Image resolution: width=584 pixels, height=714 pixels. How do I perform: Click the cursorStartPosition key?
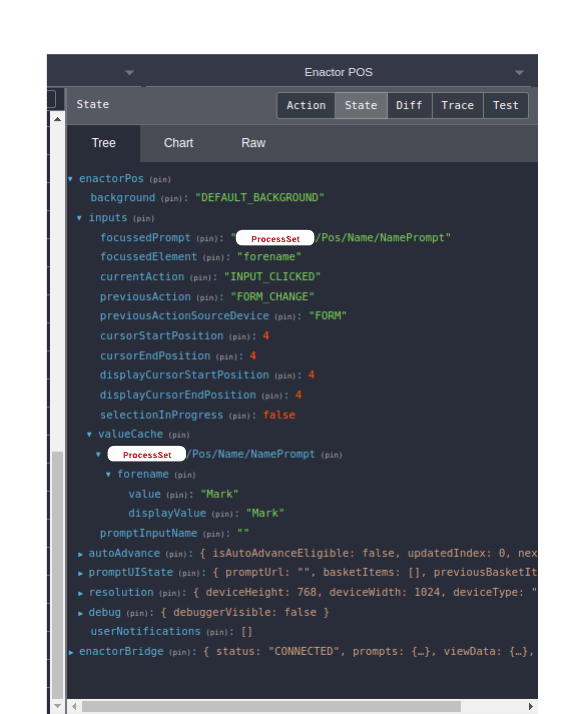162,336
